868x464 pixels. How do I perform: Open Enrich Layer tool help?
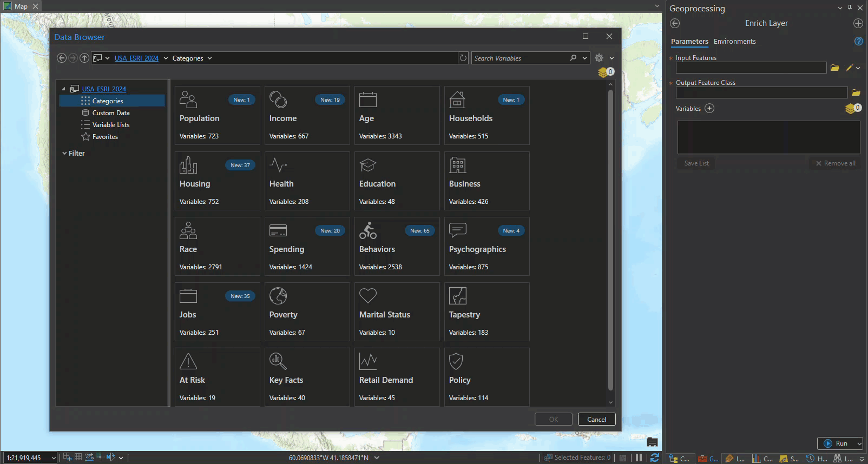pos(858,41)
